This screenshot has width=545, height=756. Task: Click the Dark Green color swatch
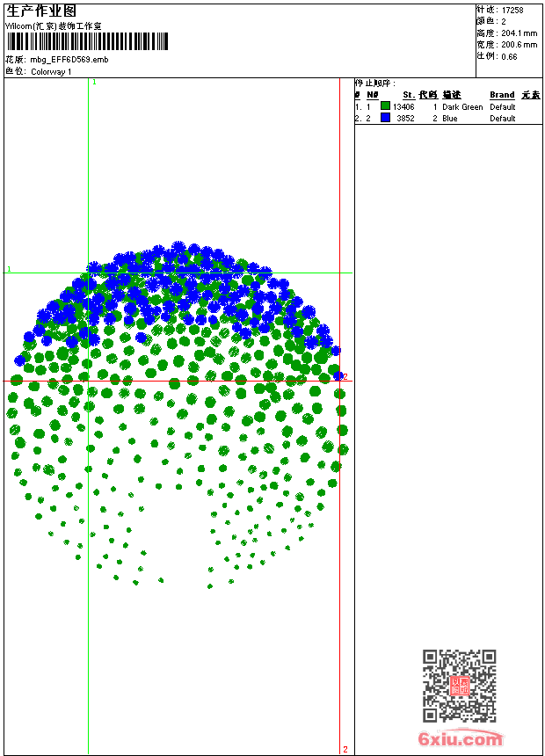[x=385, y=106]
